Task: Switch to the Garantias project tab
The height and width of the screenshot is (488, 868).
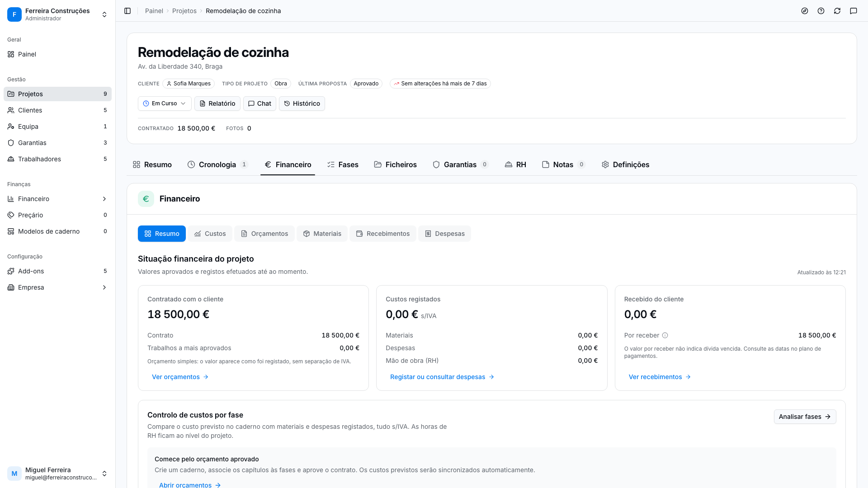Action: click(460, 164)
